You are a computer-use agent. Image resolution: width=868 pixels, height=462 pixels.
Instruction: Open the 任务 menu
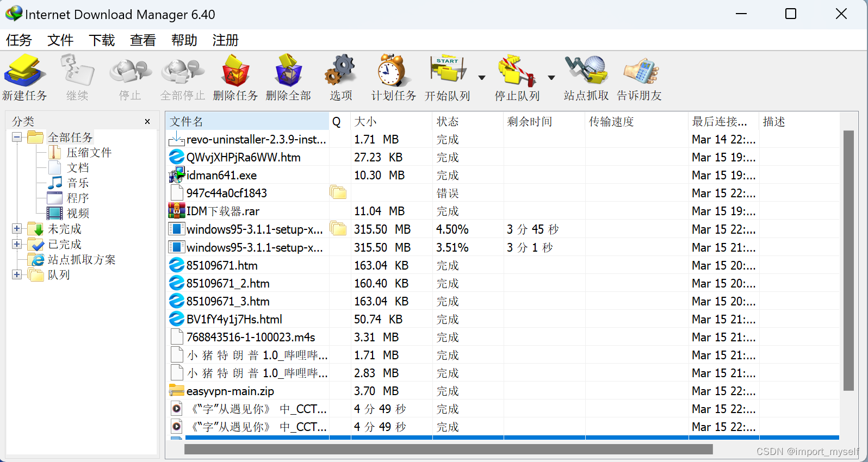coord(19,40)
